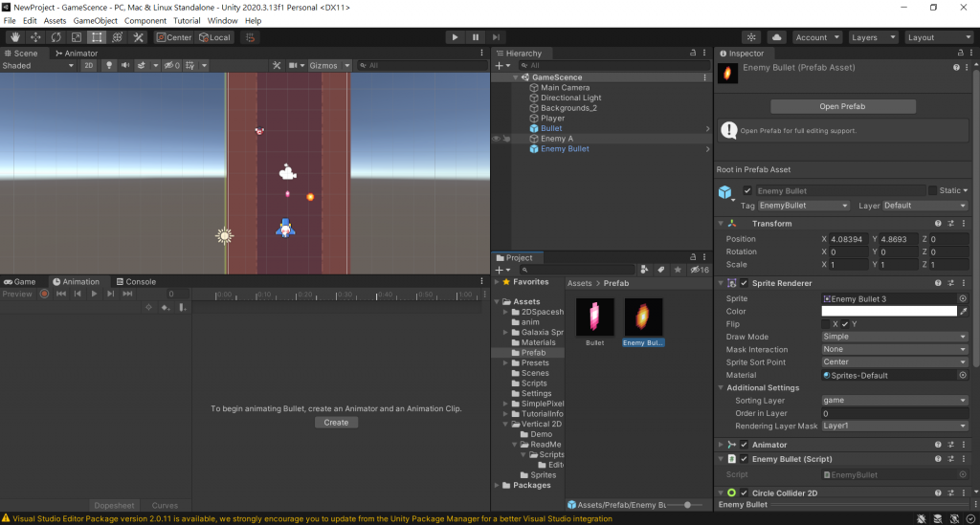Toggle 2D scene view mode
The height and width of the screenshot is (525, 980).
(x=89, y=66)
